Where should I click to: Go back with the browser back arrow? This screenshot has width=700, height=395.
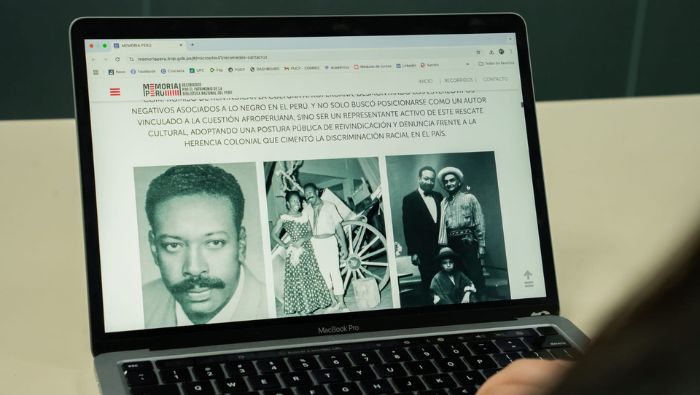(93, 59)
